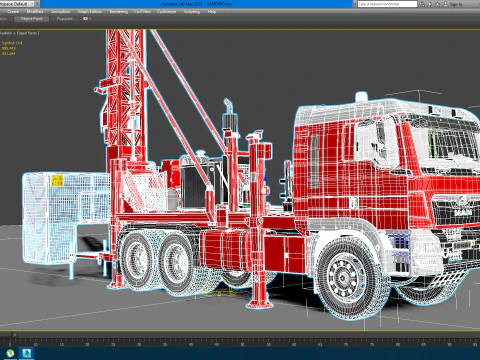Screen dimensions: 480x360
Task: Open the Scripting menu
Action: [x=192, y=12]
